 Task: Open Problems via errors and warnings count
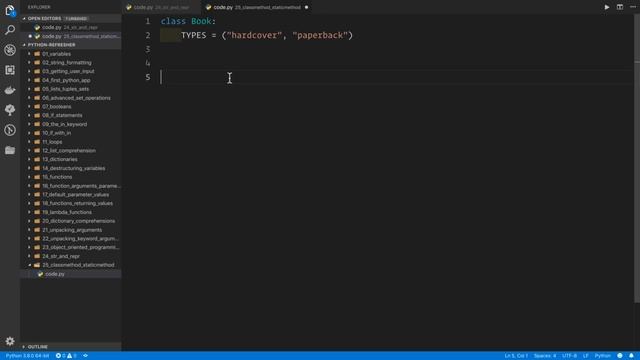pos(66,356)
